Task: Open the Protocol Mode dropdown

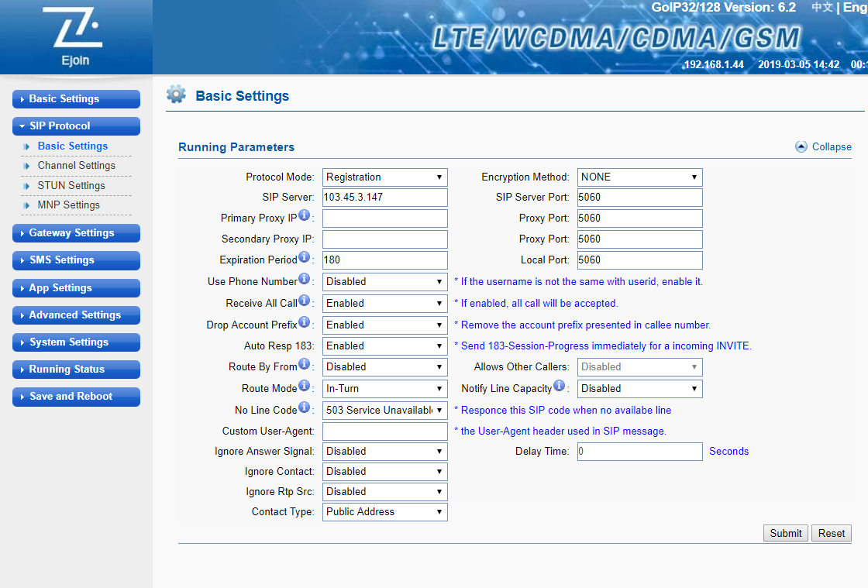Action: coord(385,177)
